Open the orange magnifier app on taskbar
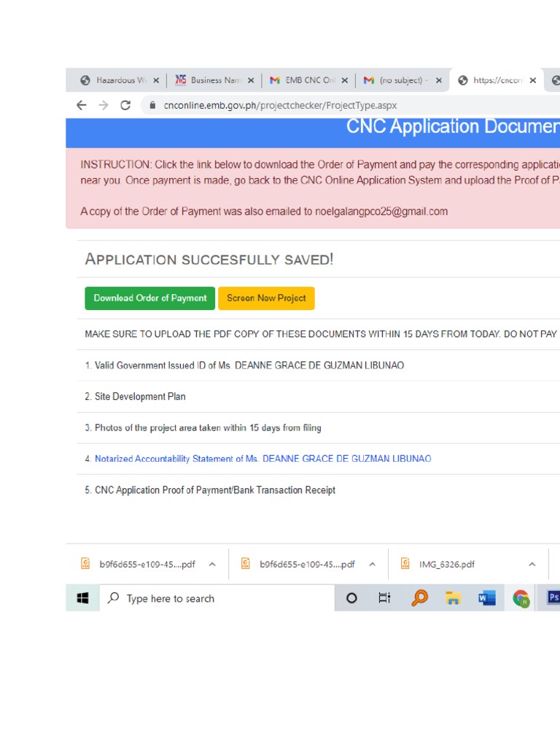560x747 pixels. [419, 598]
